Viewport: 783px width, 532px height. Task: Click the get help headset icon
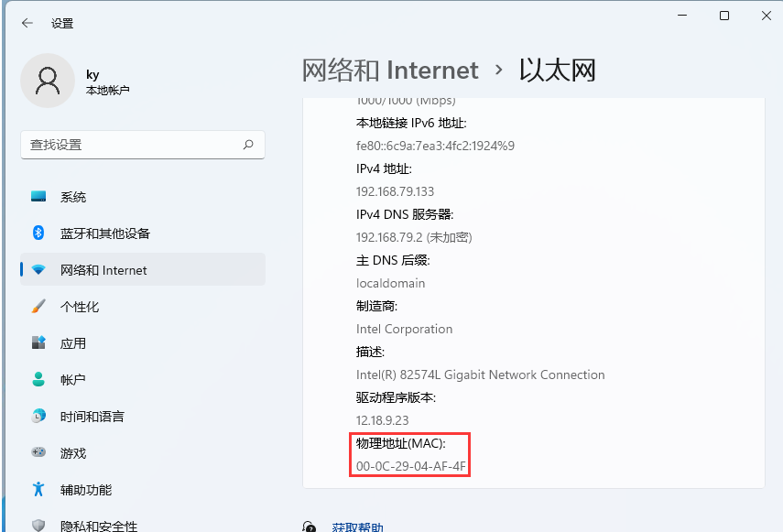coord(310,527)
